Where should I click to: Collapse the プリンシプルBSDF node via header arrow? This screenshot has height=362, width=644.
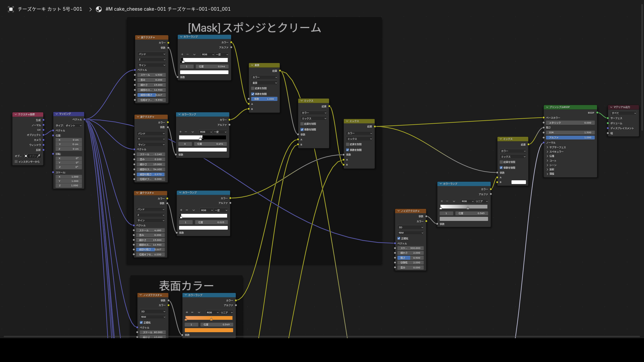tap(547, 107)
